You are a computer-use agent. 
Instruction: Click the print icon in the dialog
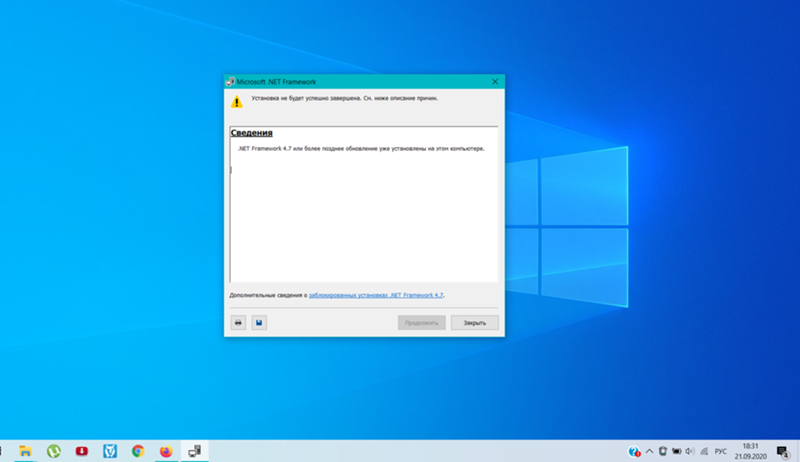[238, 322]
